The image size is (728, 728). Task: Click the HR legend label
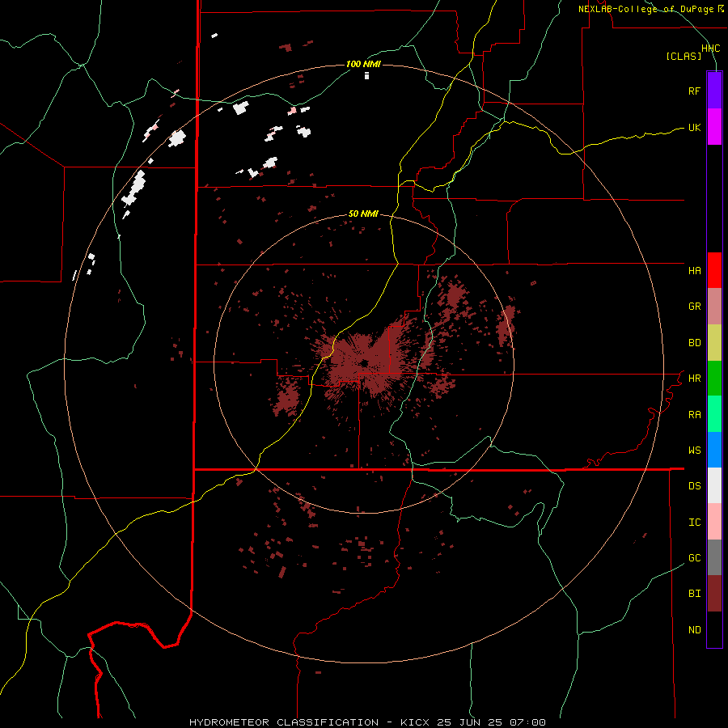click(694, 379)
